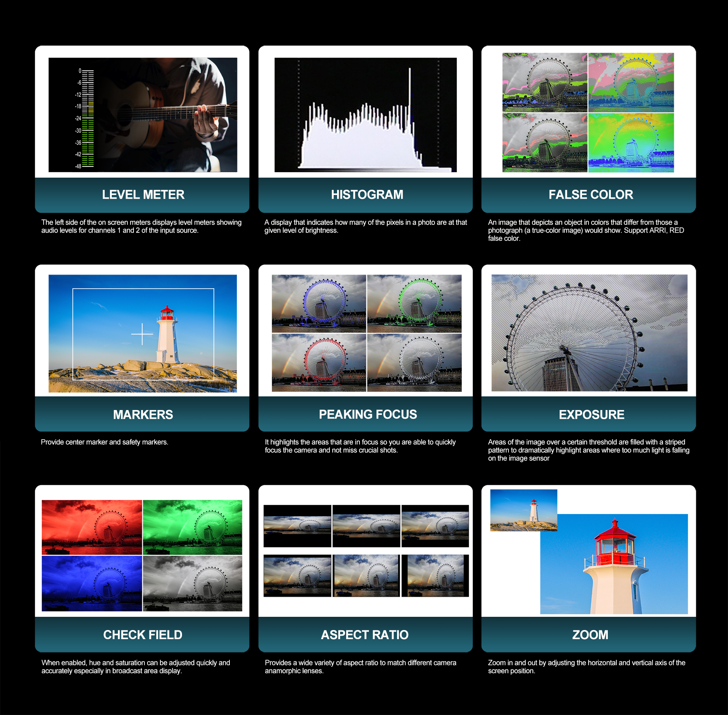Click the EXPOSURE title banner
This screenshot has width=728, height=715.
pyautogui.click(x=591, y=414)
